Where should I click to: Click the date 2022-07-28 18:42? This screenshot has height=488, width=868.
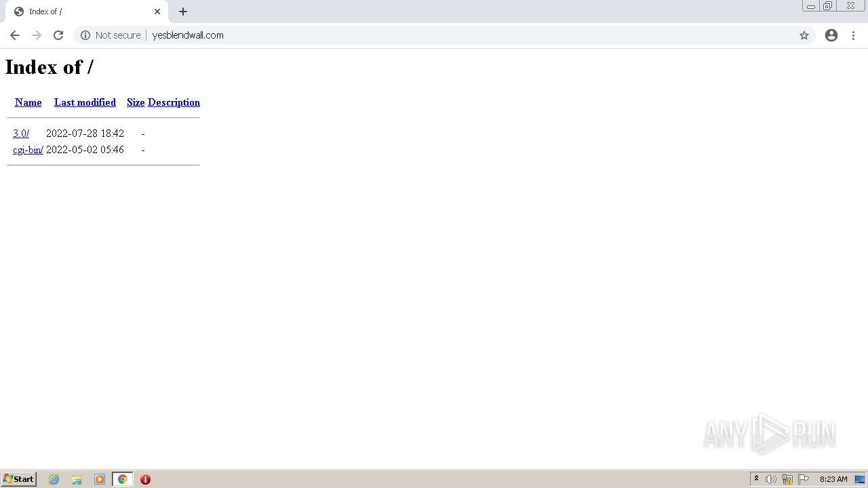[85, 134]
